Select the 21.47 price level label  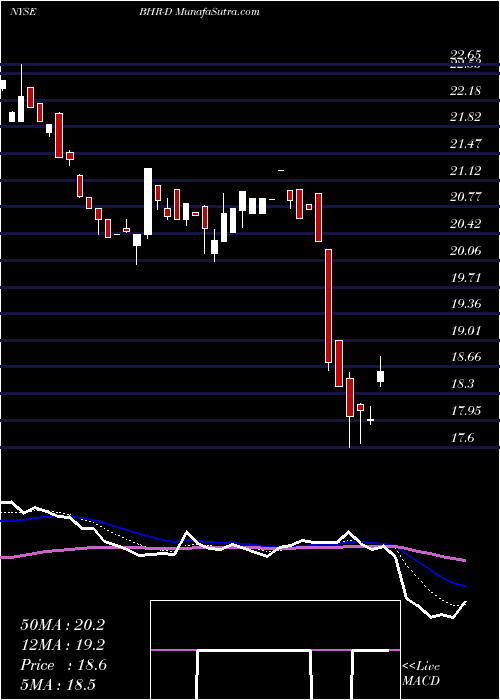466,144
